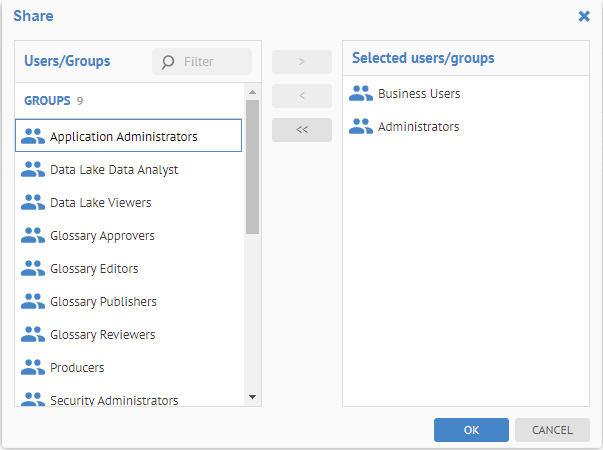The image size is (603, 450).
Task: Click the Data Lake Data Analyst group icon
Action: tap(33, 170)
